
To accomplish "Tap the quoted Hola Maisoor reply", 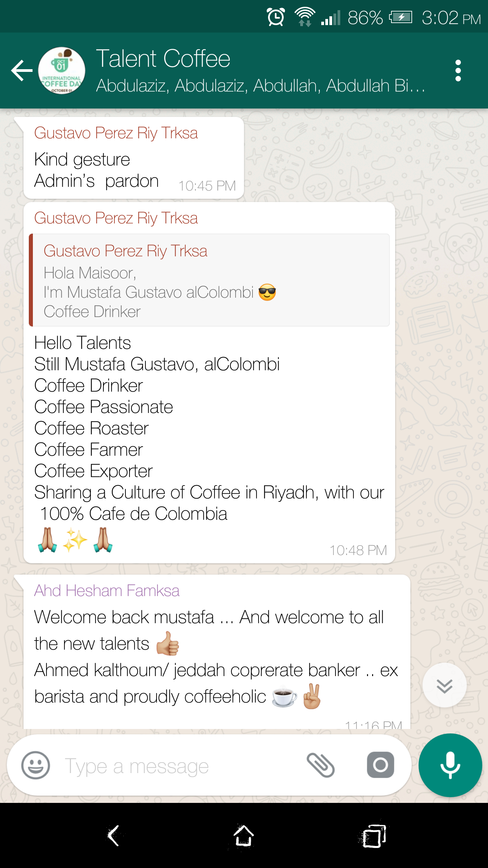I will point(209,280).
